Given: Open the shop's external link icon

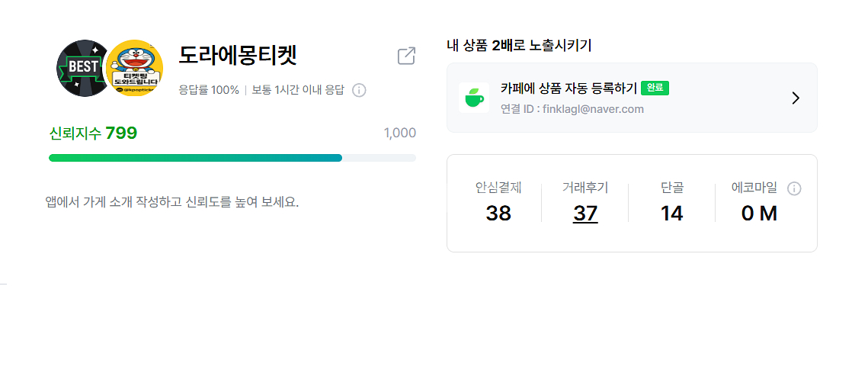Looking at the screenshot, I should click(406, 56).
